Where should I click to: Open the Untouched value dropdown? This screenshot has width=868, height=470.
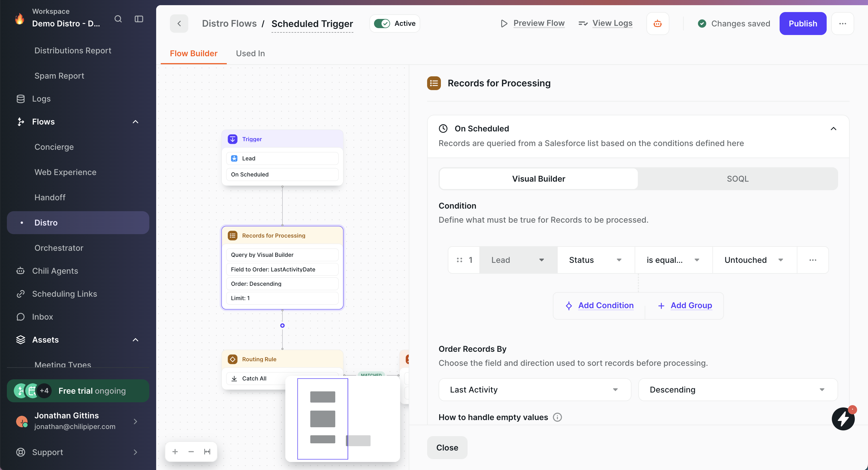(x=754, y=260)
